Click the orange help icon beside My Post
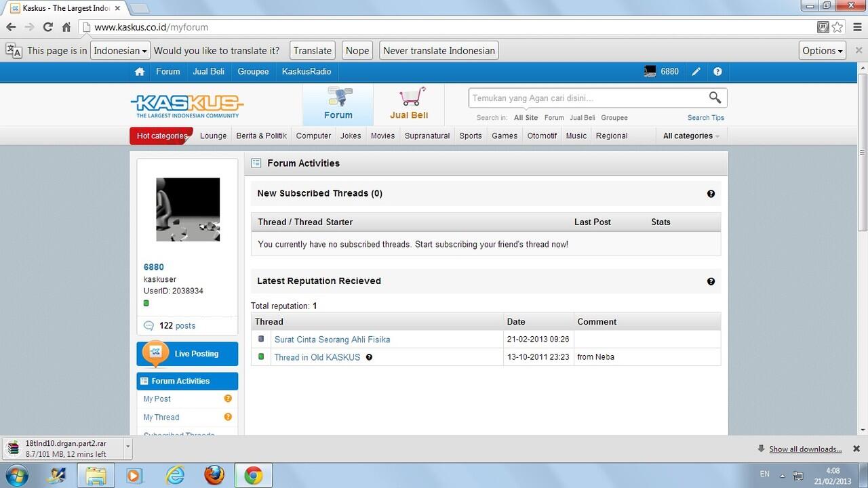The image size is (868, 488). [228, 399]
